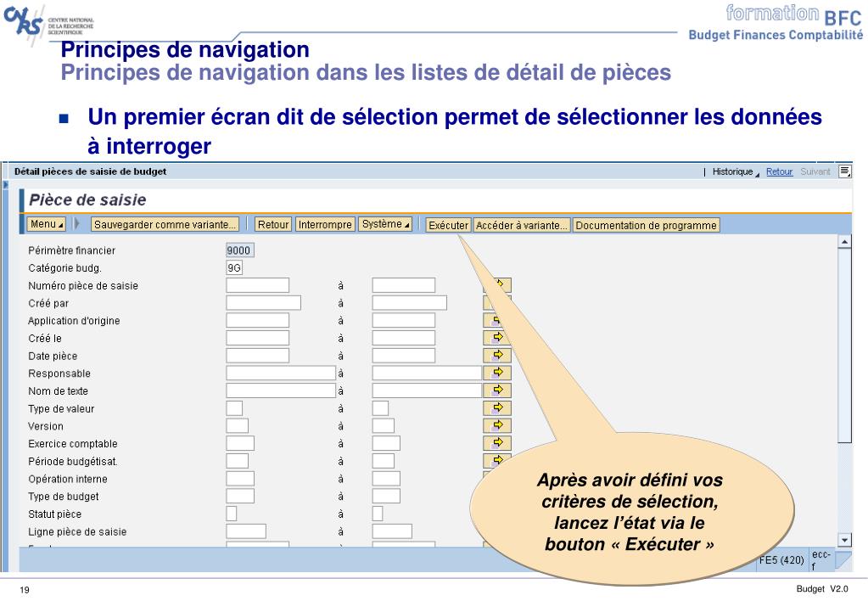Click the Pièce de saisie heading
The width and height of the screenshot is (868, 601).
point(87,200)
